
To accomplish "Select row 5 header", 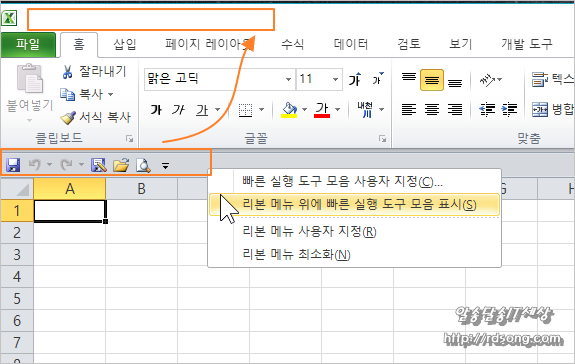I will (x=17, y=298).
